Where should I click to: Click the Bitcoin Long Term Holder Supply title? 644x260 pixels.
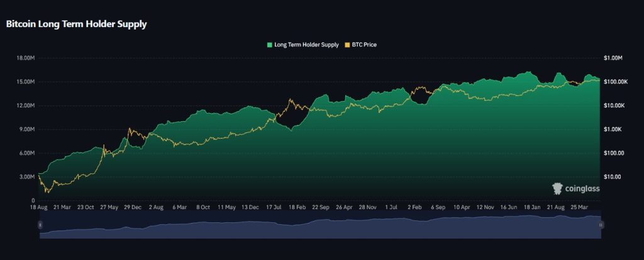[77, 24]
